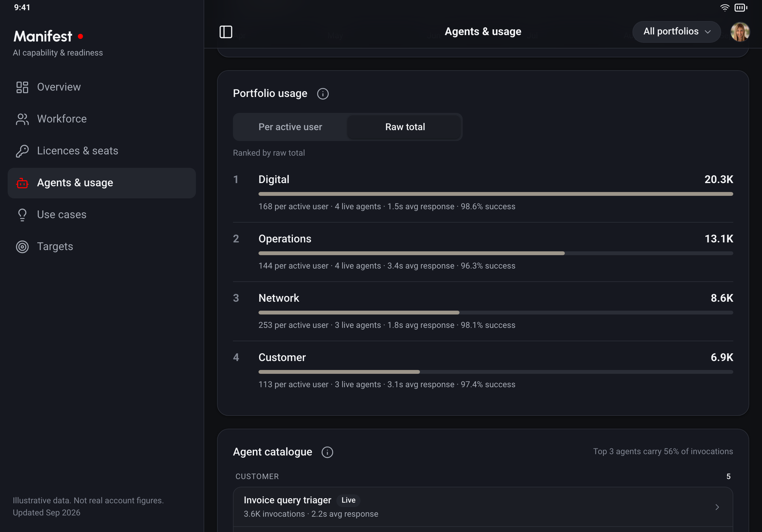Screen dimensions: 762x532
Task: Click the 20.3K total value
Action: tap(719, 180)
